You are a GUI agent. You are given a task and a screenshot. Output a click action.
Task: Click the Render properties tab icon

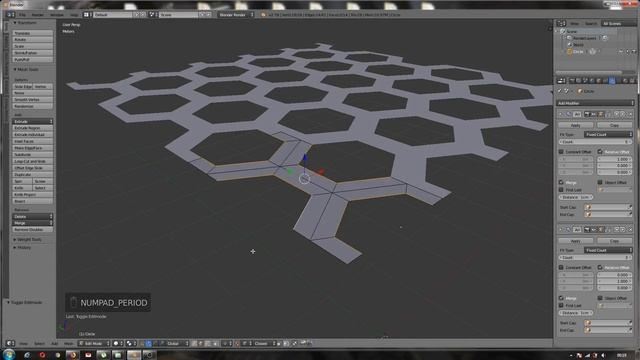[x=572, y=81]
